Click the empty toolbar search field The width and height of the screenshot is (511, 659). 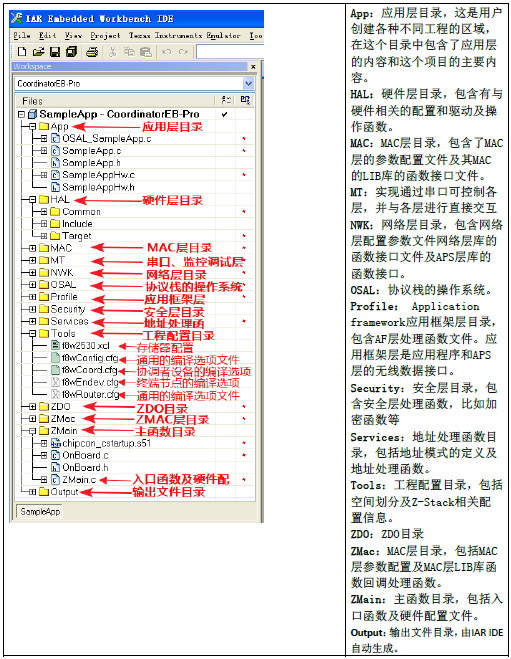click(x=230, y=52)
